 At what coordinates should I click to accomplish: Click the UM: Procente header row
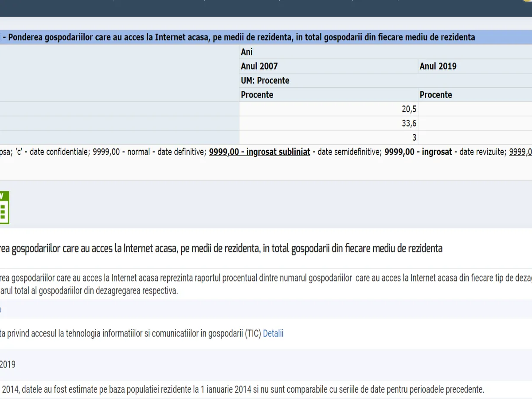[x=265, y=80]
